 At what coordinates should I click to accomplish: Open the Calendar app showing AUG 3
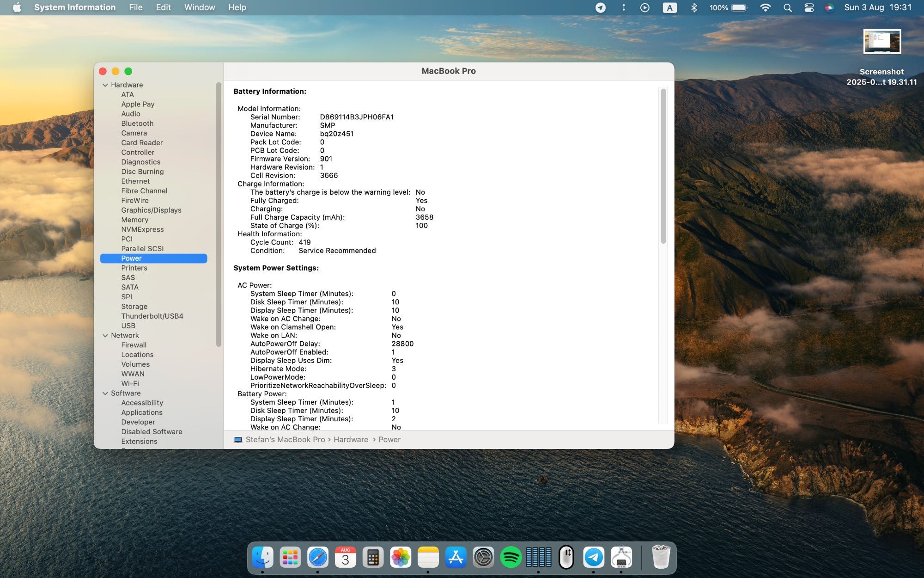click(x=345, y=557)
